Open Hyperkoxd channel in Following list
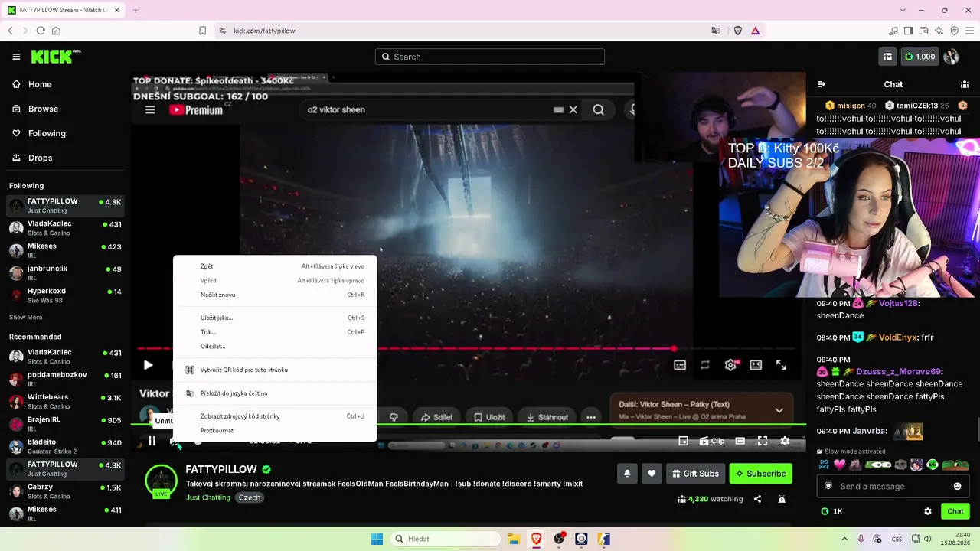Screen dimensions: 980x551 click(x=64, y=295)
